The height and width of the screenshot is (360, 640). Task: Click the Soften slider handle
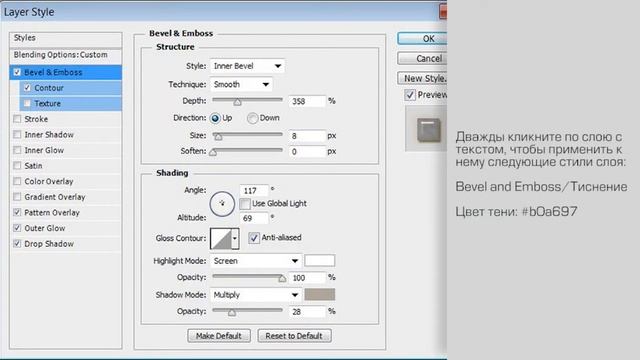tap(213, 152)
